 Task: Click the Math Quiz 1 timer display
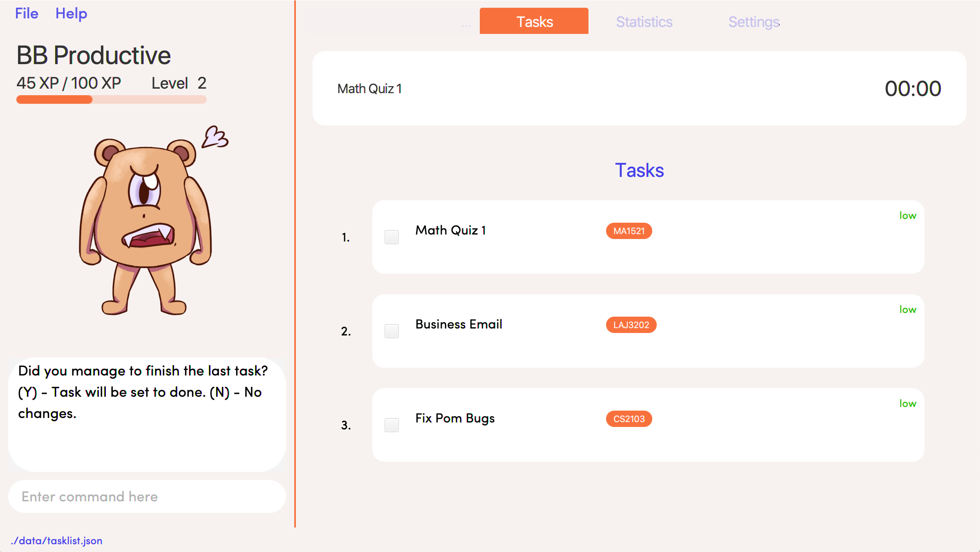coord(912,88)
